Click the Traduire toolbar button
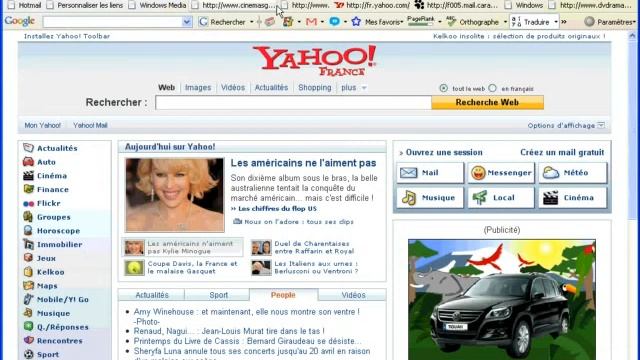The image size is (640, 360). [x=531, y=22]
